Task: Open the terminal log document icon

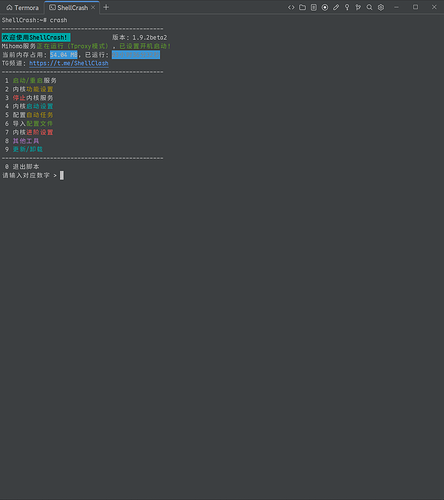Action: [x=314, y=7]
